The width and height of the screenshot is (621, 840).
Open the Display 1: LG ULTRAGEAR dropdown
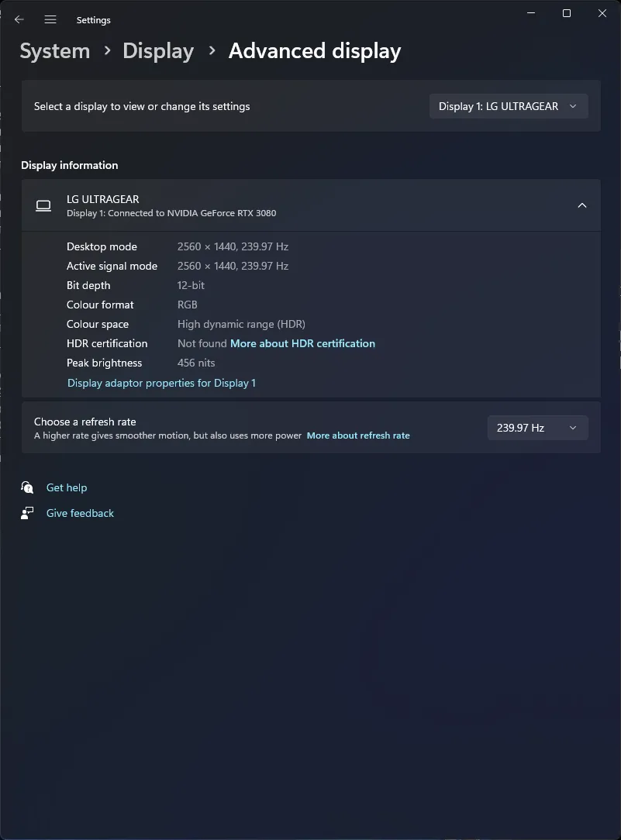(509, 106)
